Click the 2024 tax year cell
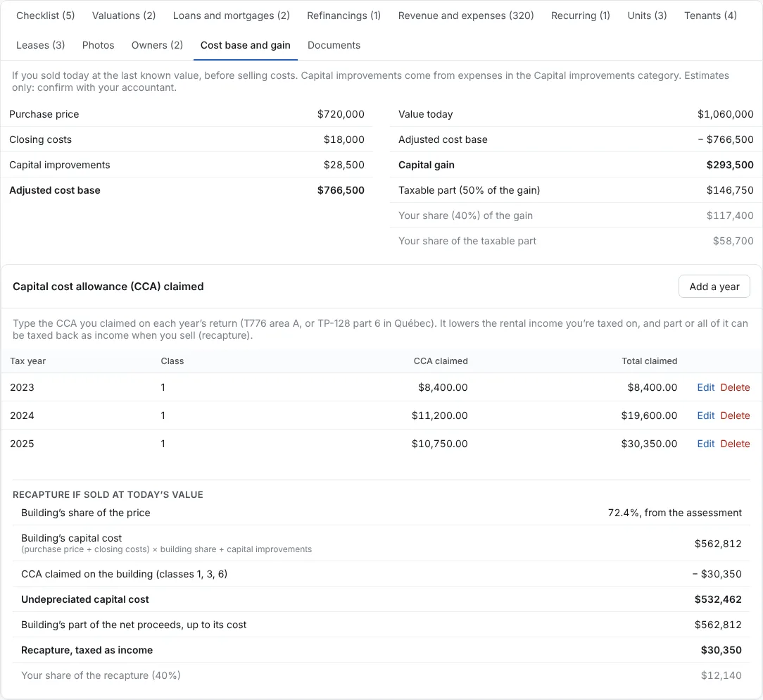 point(22,415)
